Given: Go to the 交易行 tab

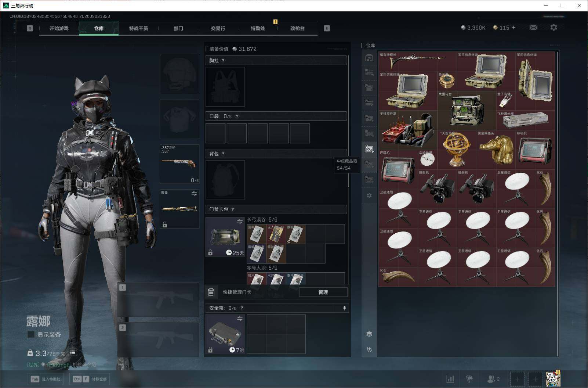Looking at the screenshot, I should pyautogui.click(x=218, y=28).
